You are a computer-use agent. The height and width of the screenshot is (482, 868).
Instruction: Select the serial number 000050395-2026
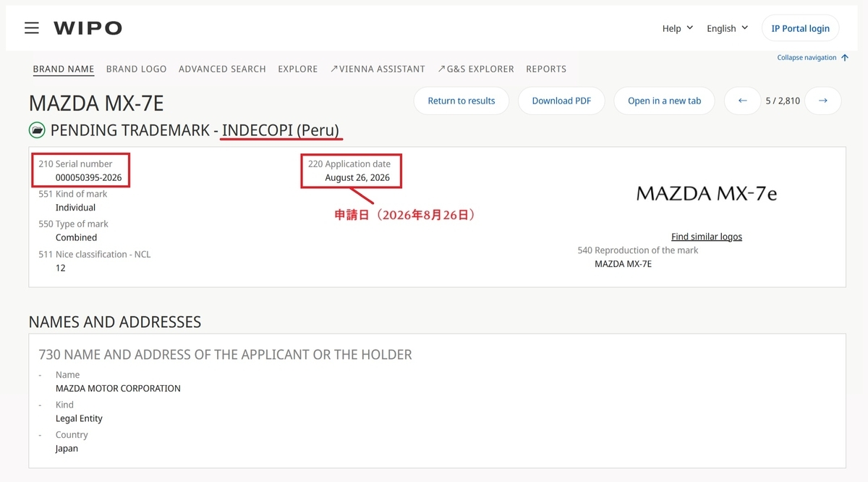[88, 177]
